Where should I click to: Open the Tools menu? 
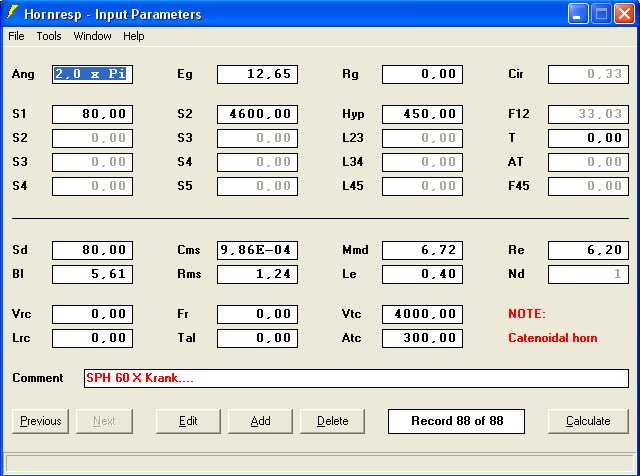pos(49,36)
